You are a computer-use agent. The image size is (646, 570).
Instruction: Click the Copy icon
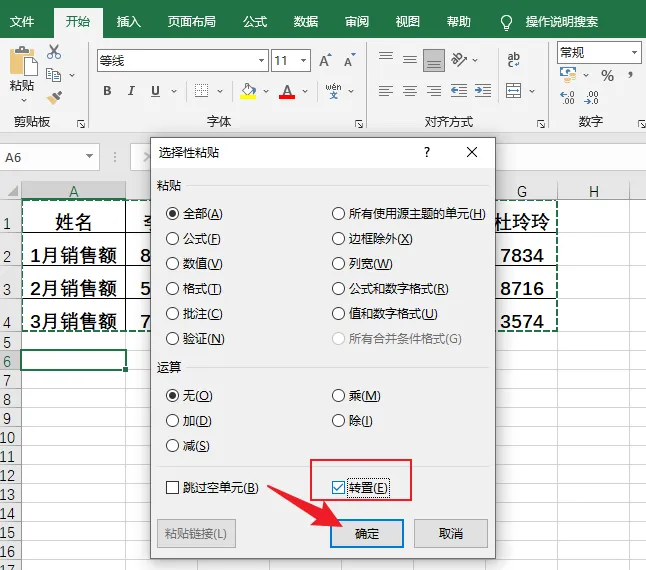[x=54, y=75]
